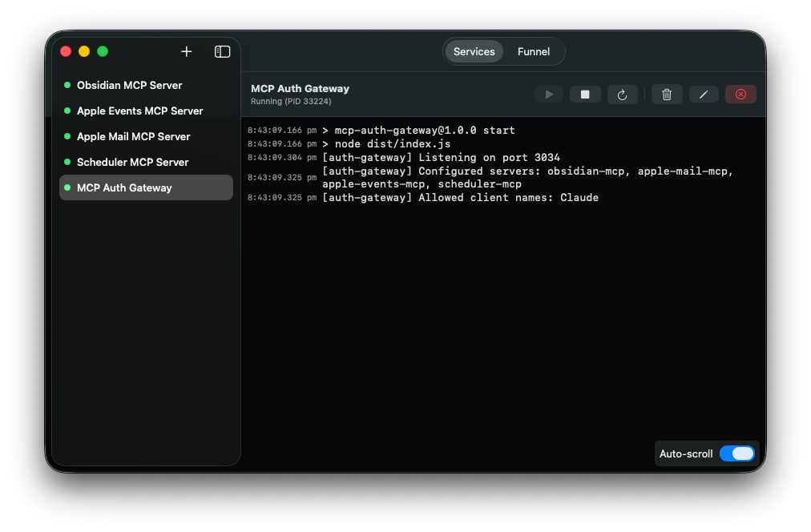Stop the running MCP Auth Gateway
This screenshot has height=532, width=811.
click(585, 95)
